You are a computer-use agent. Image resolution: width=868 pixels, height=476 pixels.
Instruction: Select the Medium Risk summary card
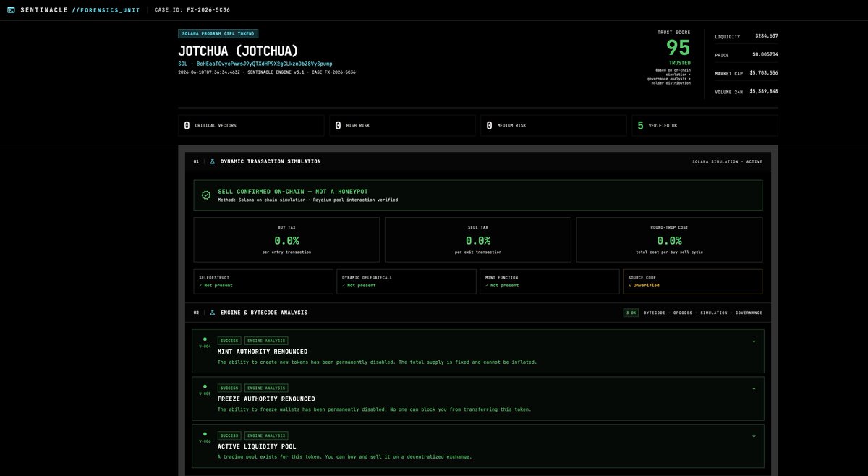[x=553, y=125]
